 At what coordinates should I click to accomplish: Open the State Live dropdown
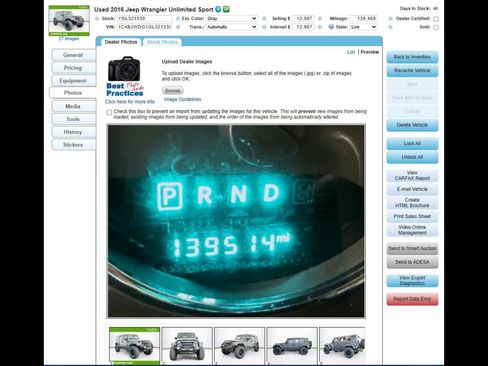[363, 27]
